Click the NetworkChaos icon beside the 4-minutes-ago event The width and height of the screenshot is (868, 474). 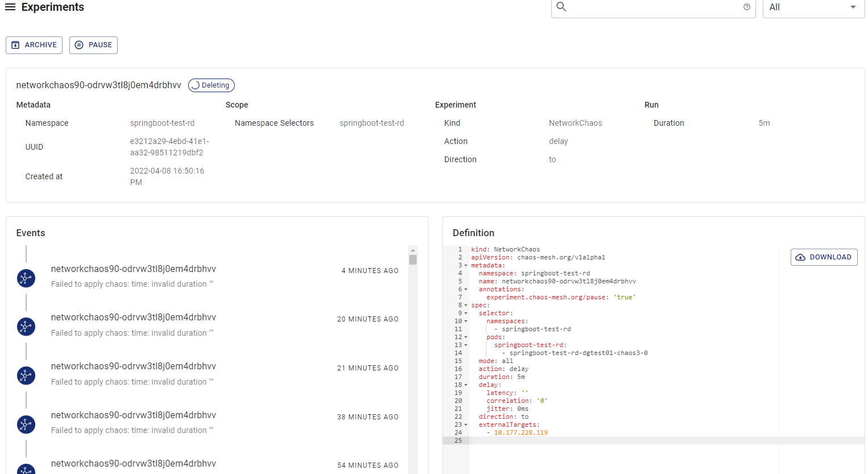click(x=26, y=278)
